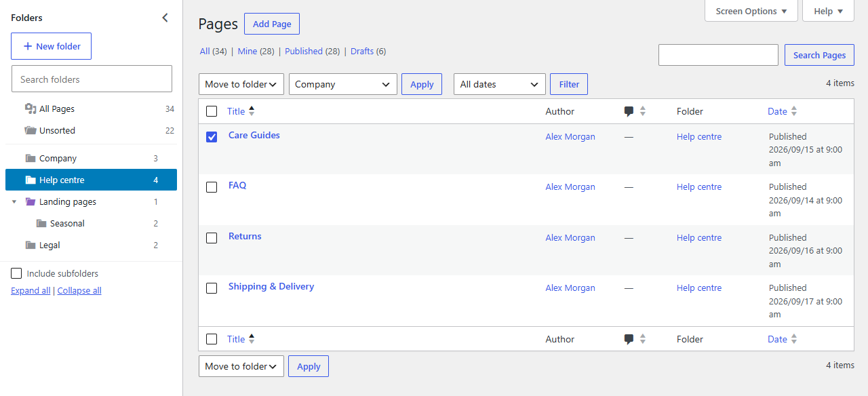Open the Screen Options tab
This screenshot has height=396, width=868.
point(751,11)
